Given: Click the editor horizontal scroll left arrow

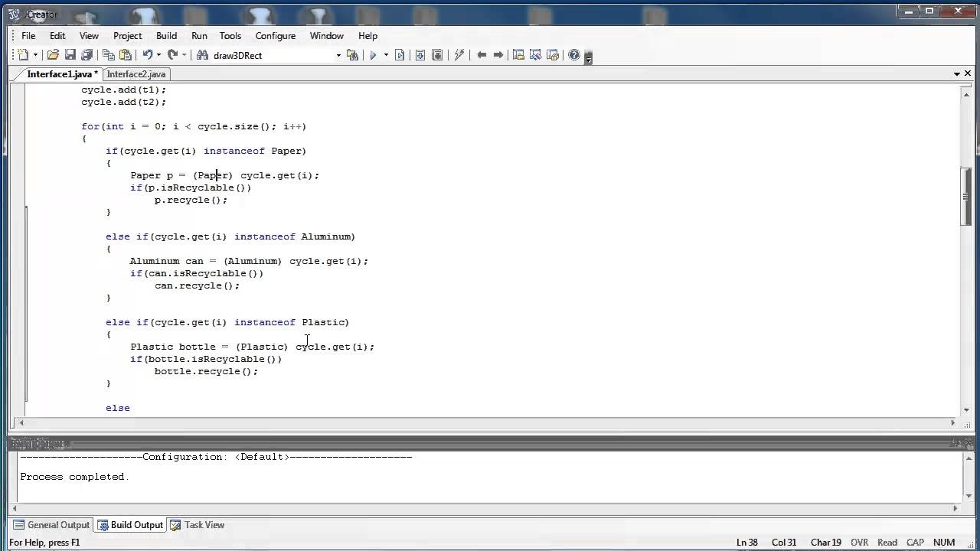Looking at the screenshot, I should coord(21,422).
